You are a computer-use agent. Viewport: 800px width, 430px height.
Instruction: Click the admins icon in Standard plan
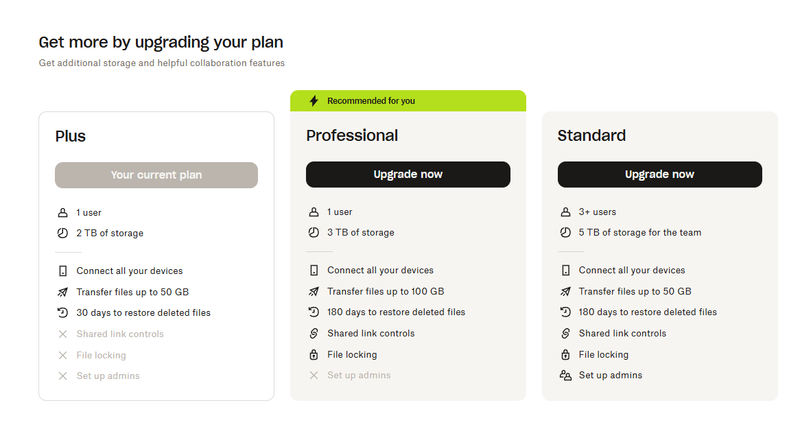pyautogui.click(x=565, y=376)
